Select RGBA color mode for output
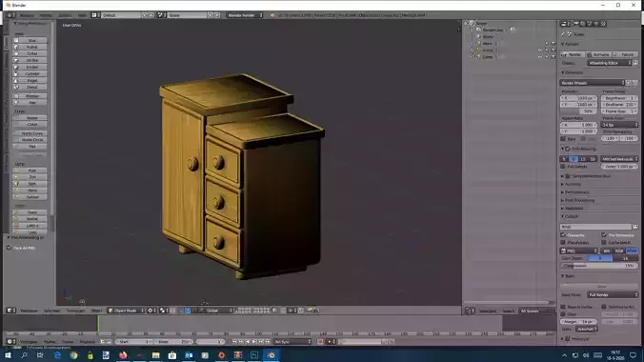 click(x=632, y=251)
